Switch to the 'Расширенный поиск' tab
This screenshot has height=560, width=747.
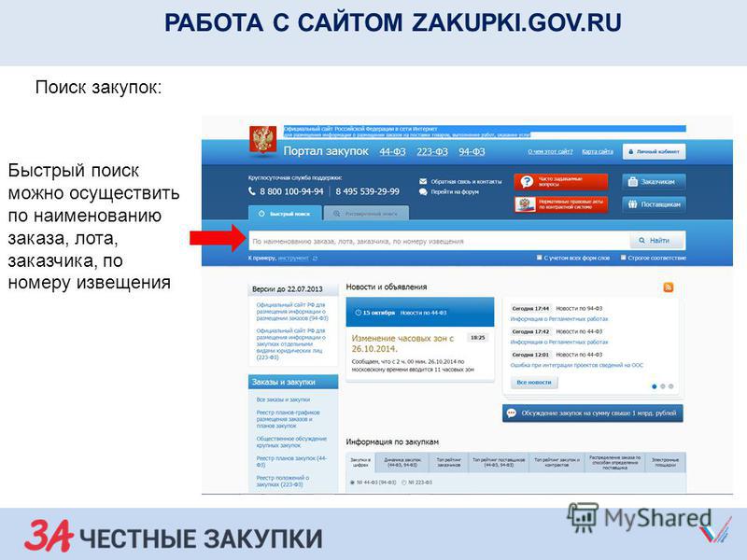(x=366, y=214)
